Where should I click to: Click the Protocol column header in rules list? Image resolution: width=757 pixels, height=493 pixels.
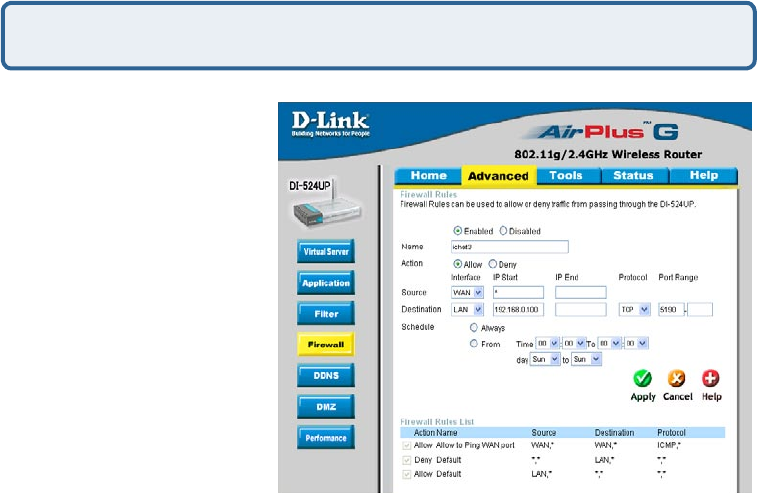pos(671,433)
